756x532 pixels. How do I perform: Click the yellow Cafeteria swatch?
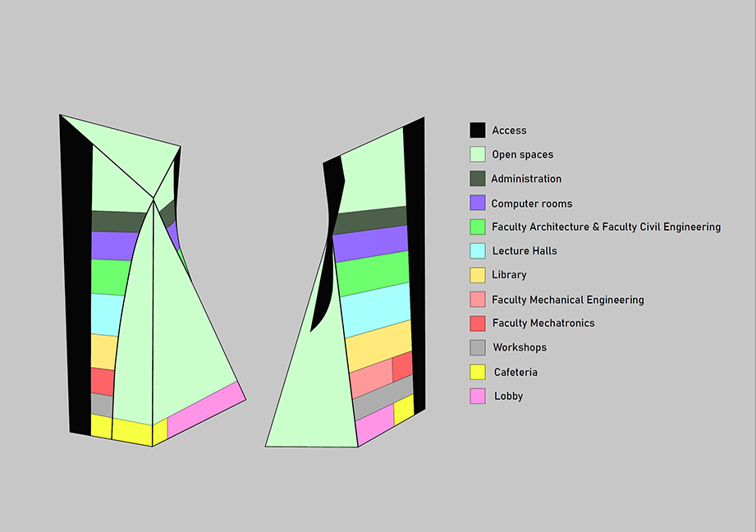477,372
